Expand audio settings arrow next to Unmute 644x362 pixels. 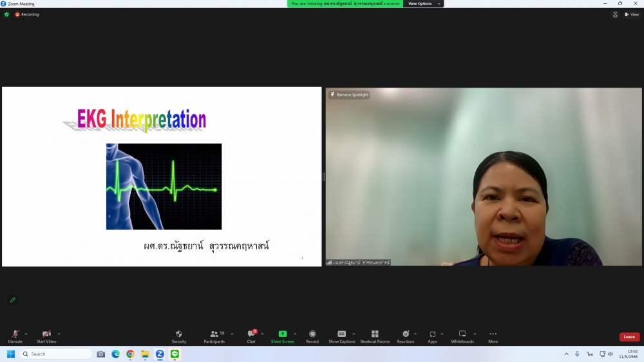pyautogui.click(x=26, y=334)
